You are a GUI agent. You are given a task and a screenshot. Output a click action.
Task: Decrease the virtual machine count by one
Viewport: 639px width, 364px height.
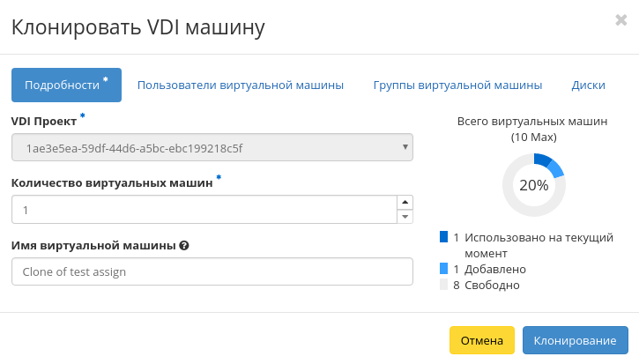[x=405, y=217]
